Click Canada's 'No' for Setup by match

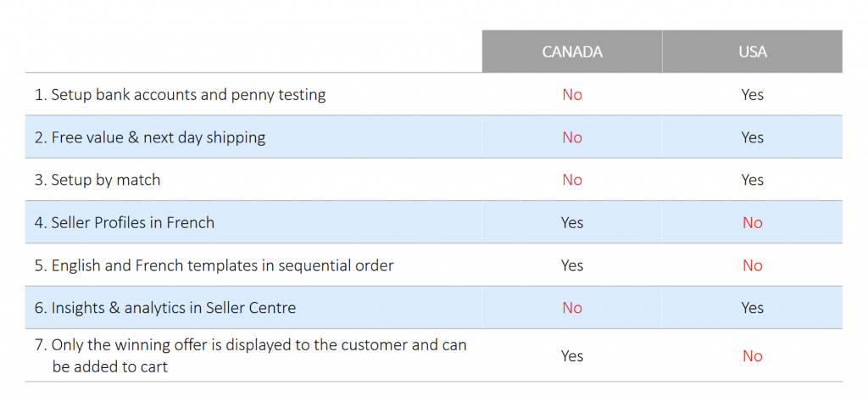572,180
